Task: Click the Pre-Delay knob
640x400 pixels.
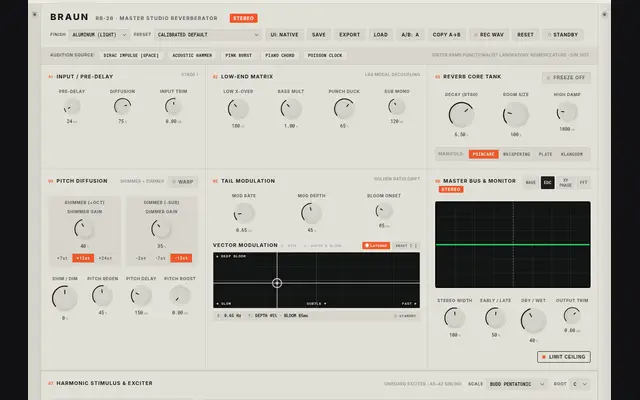Action: click(x=72, y=107)
